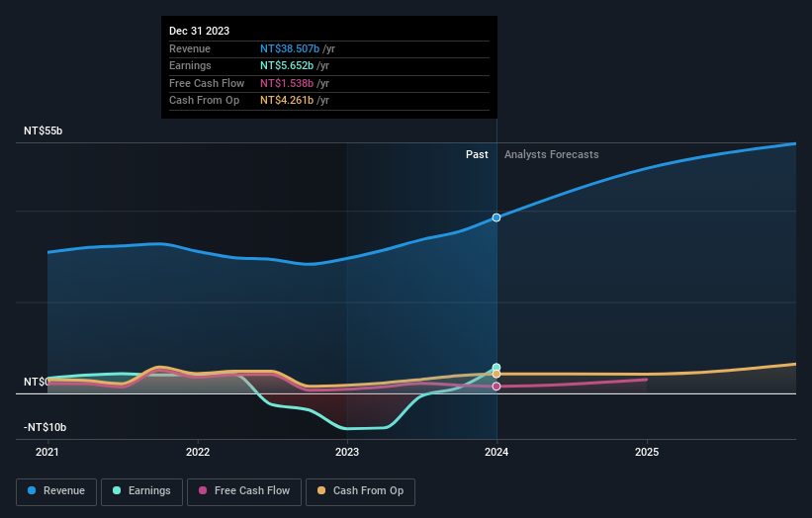
Task: Click the Cash From Op tooltip row label
Action: pyautogui.click(x=204, y=101)
